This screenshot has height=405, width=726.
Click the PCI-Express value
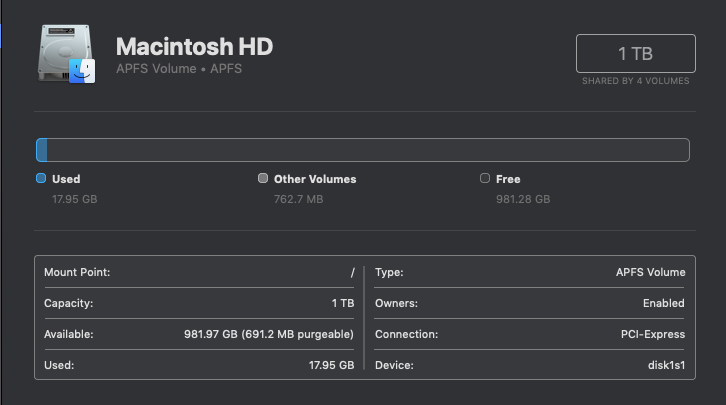[x=653, y=334]
